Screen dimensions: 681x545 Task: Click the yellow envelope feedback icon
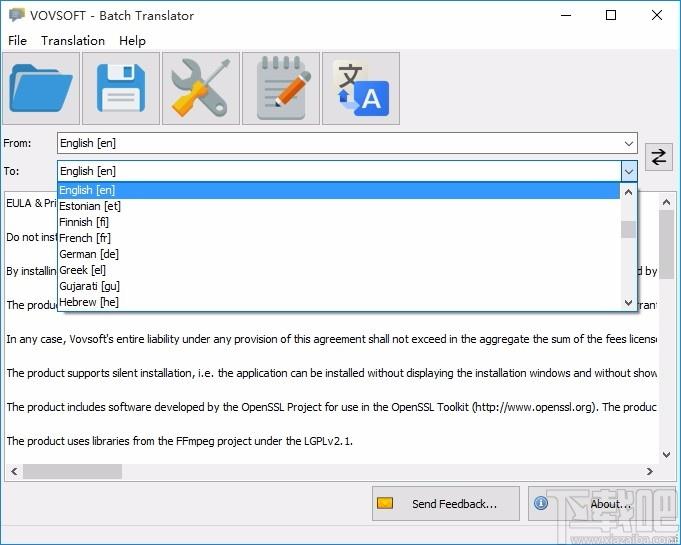385,503
